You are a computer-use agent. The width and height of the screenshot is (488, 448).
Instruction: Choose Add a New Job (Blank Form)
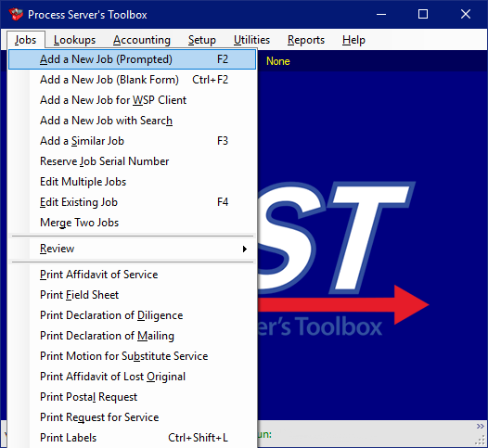click(133, 80)
